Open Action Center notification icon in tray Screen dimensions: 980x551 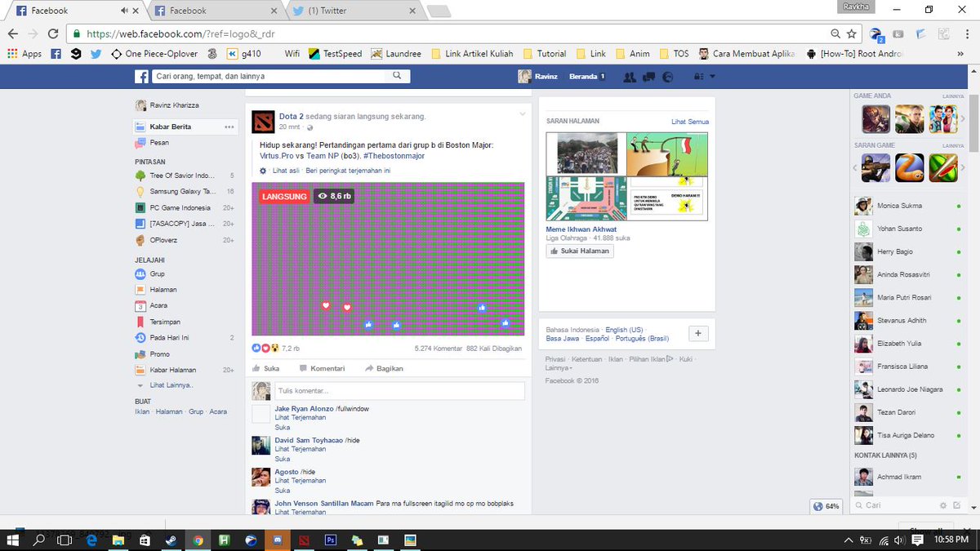coord(917,540)
